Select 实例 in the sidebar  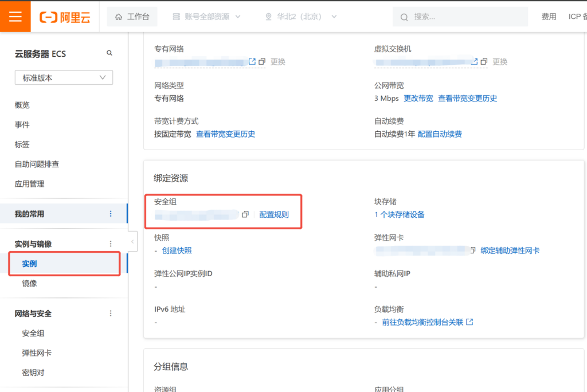click(x=29, y=264)
